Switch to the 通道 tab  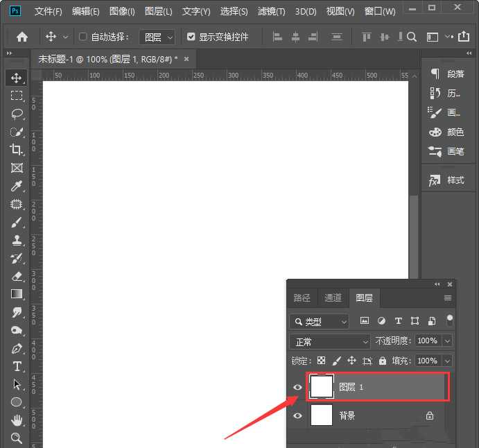point(333,298)
